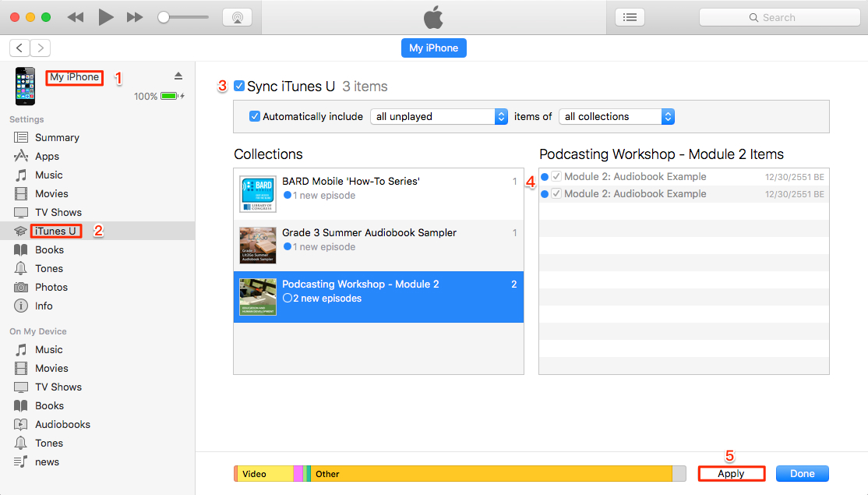
Task: Click the rewind playback button
Action: click(x=76, y=17)
